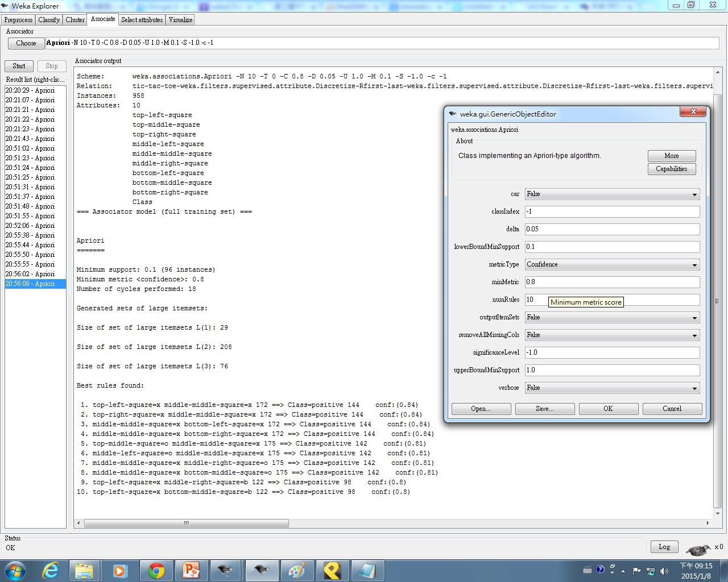Click the minMetric field showing 0.8
The width and height of the screenshot is (728, 582).
tap(612, 282)
